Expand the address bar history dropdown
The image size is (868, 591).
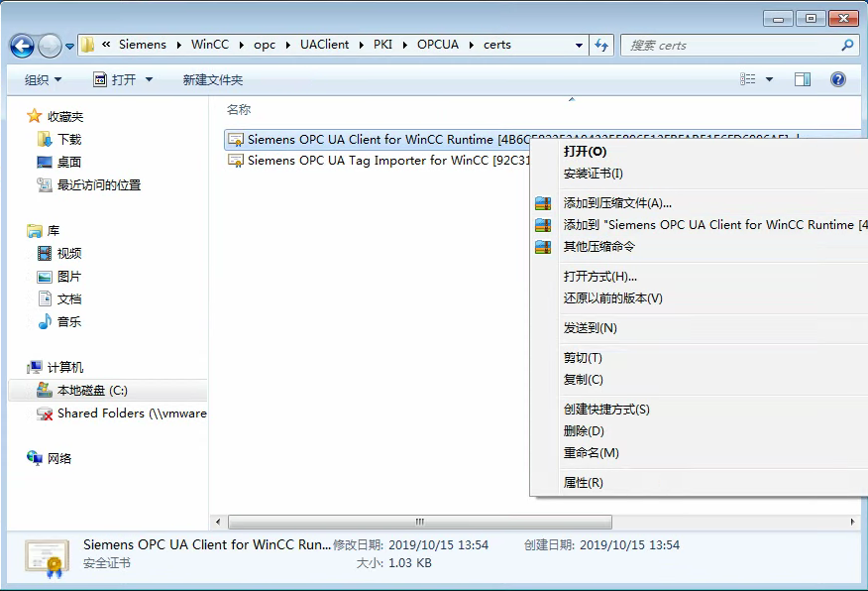pos(580,46)
